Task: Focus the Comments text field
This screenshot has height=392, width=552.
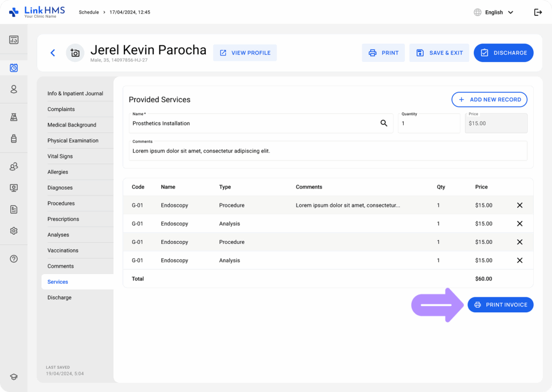Action: point(328,151)
